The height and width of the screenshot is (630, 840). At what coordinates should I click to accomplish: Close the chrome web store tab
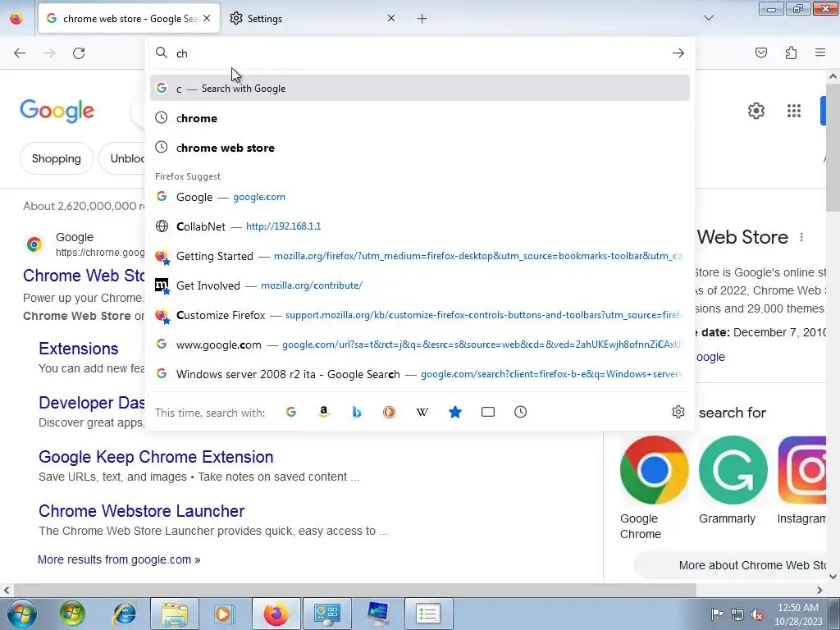point(207,18)
